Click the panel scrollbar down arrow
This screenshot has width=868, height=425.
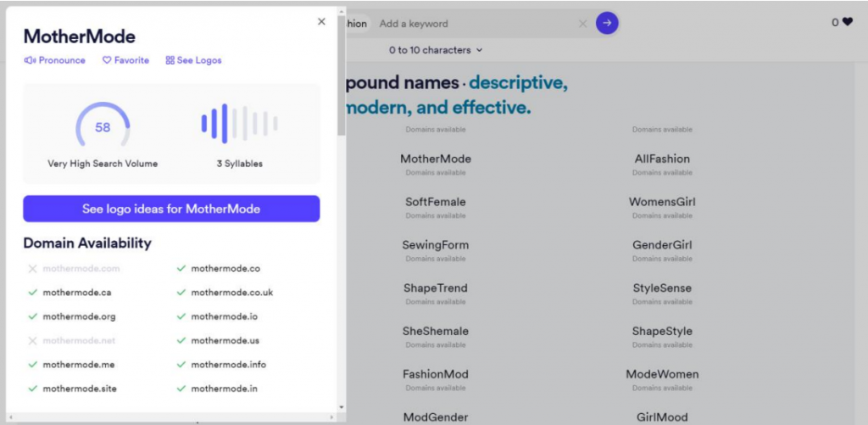pyautogui.click(x=342, y=407)
